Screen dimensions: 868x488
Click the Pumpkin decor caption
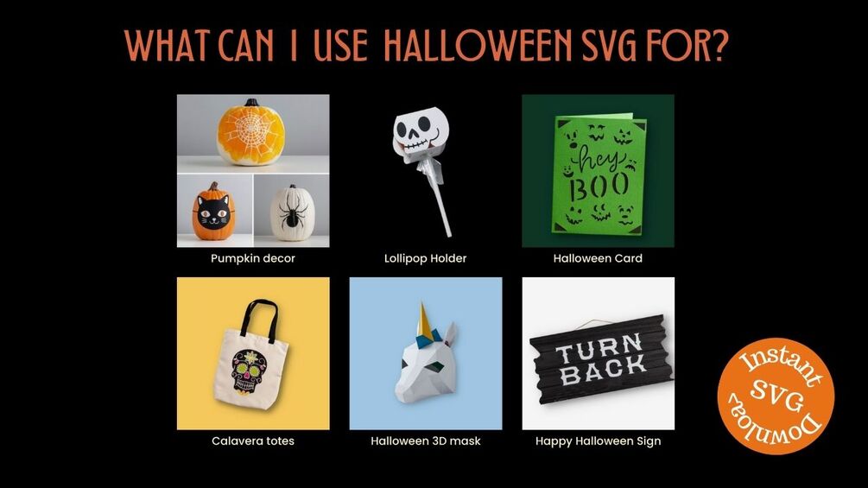tap(253, 258)
